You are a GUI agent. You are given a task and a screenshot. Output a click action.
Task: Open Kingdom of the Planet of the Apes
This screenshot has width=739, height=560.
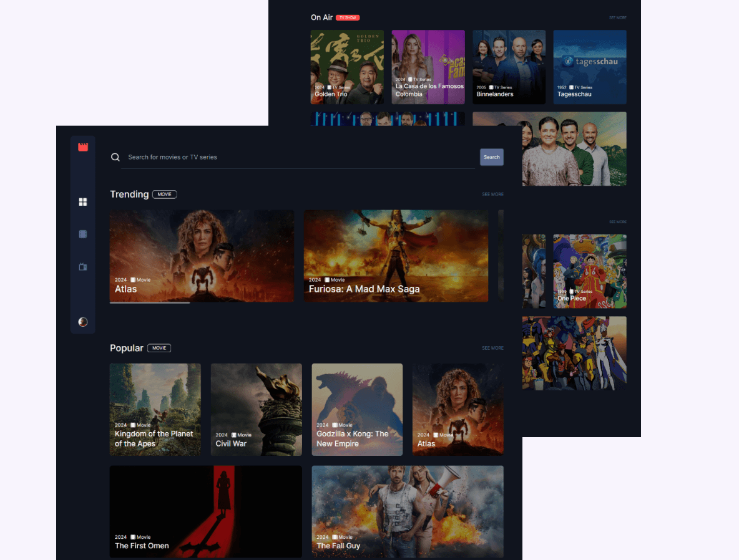click(155, 409)
